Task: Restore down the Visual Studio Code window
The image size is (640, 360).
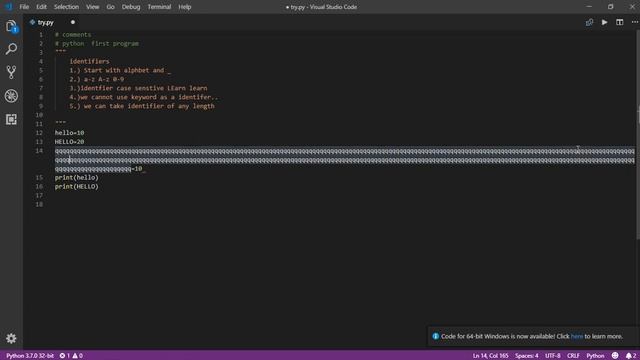Action: pyautogui.click(x=610, y=7)
